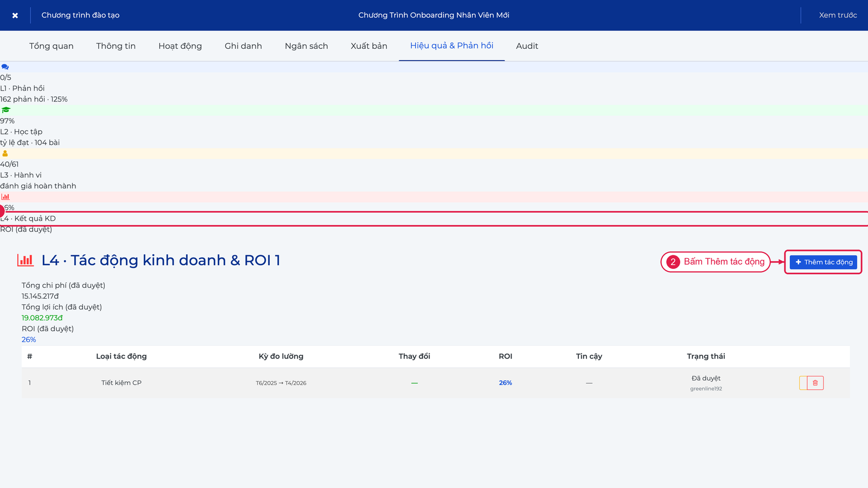The width and height of the screenshot is (868, 488).
Task: Click the total cost 15.145.217đ
Action: point(40,296)
